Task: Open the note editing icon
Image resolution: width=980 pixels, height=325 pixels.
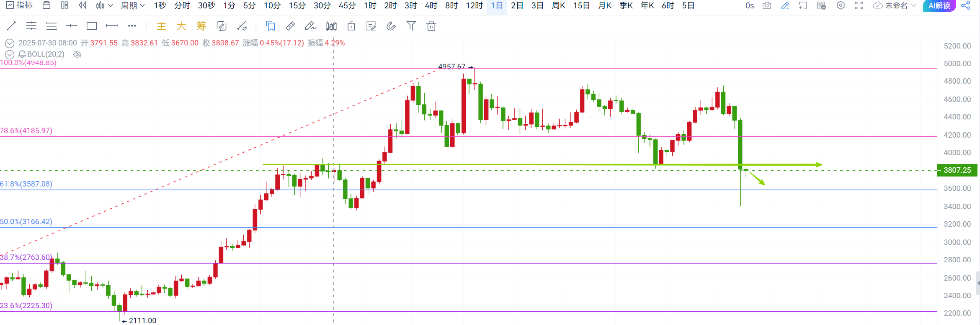Action: [371, 26]
